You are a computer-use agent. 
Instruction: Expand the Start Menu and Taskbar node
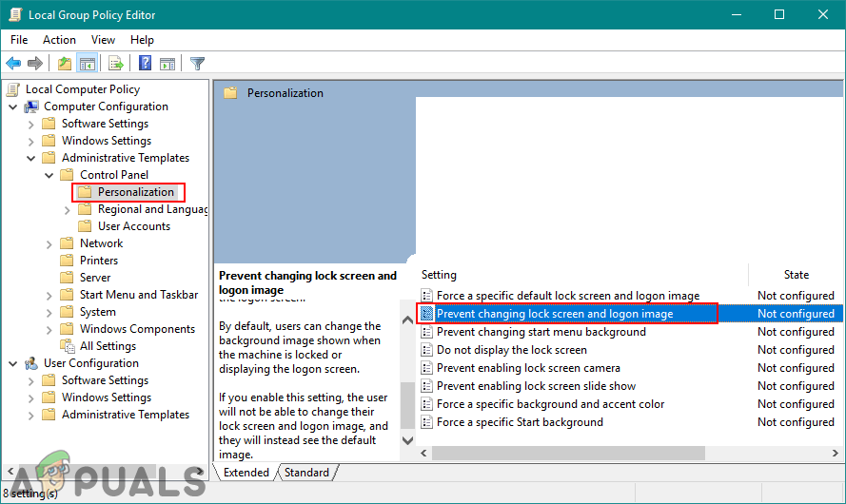click(49, 296)
